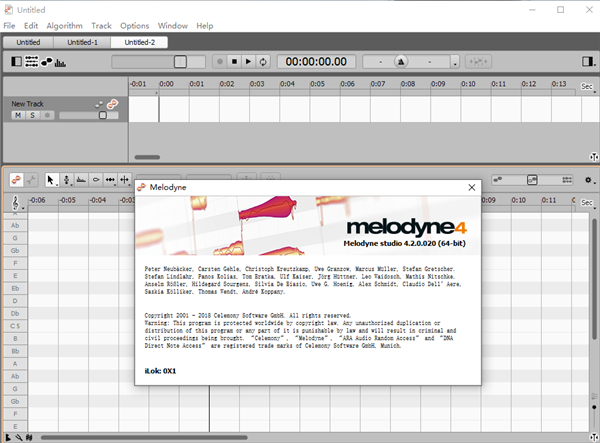Open note editor gear settings menu

(589, 180)
